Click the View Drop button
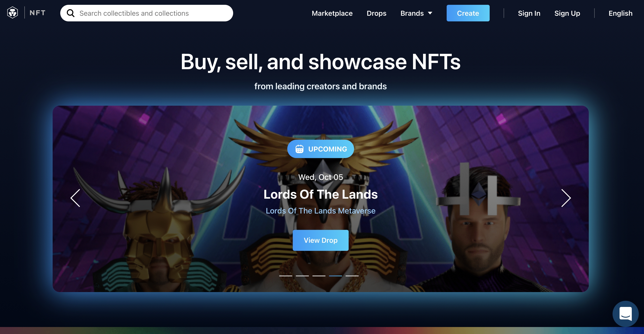Viewport: 644px width, 334px height. click(x=320, y=240)
